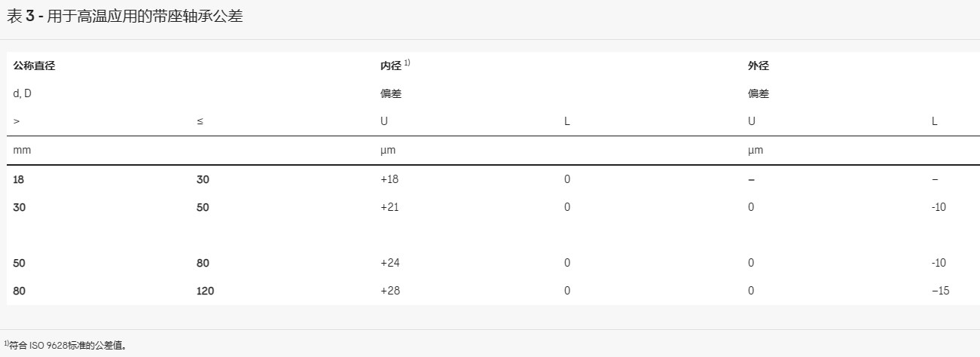
Task: Select the −15 outer diameter value
Action: tap(940, 291)
